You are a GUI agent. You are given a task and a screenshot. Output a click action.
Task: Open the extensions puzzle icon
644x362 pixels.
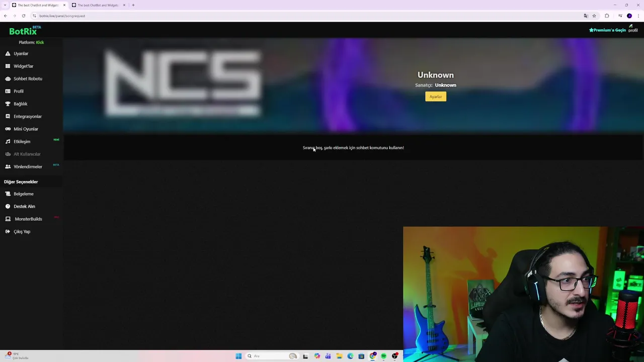click(x=607, y=16)
